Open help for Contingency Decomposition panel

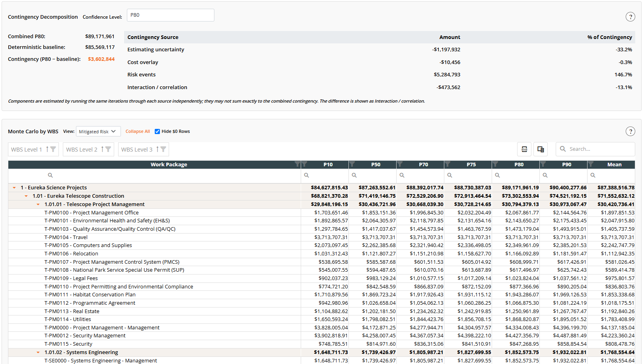click(630, 17)
